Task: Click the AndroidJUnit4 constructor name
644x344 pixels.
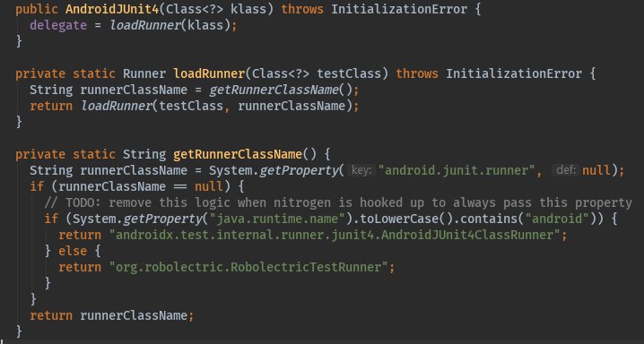Action: (x=112, y=9)
